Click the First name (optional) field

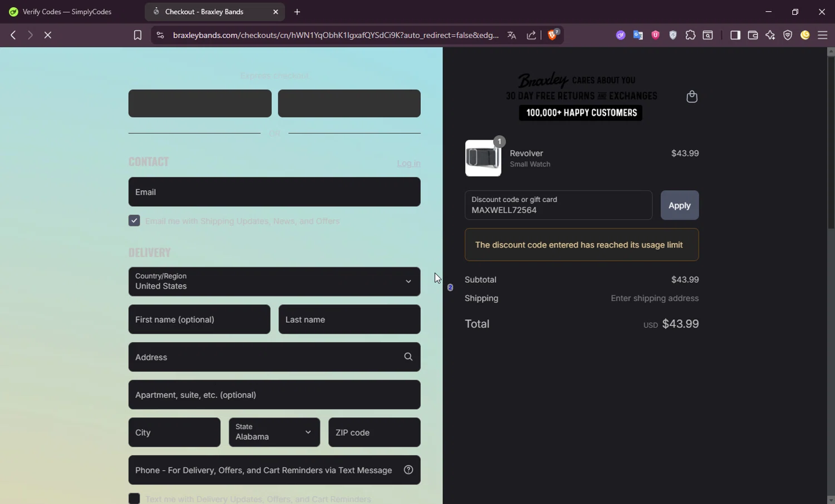tap(199, 319)
